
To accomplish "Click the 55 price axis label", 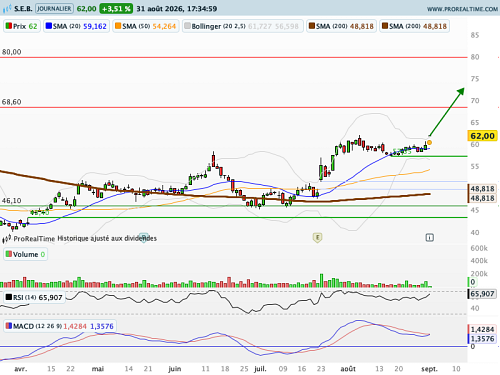I will pos(475,166).
